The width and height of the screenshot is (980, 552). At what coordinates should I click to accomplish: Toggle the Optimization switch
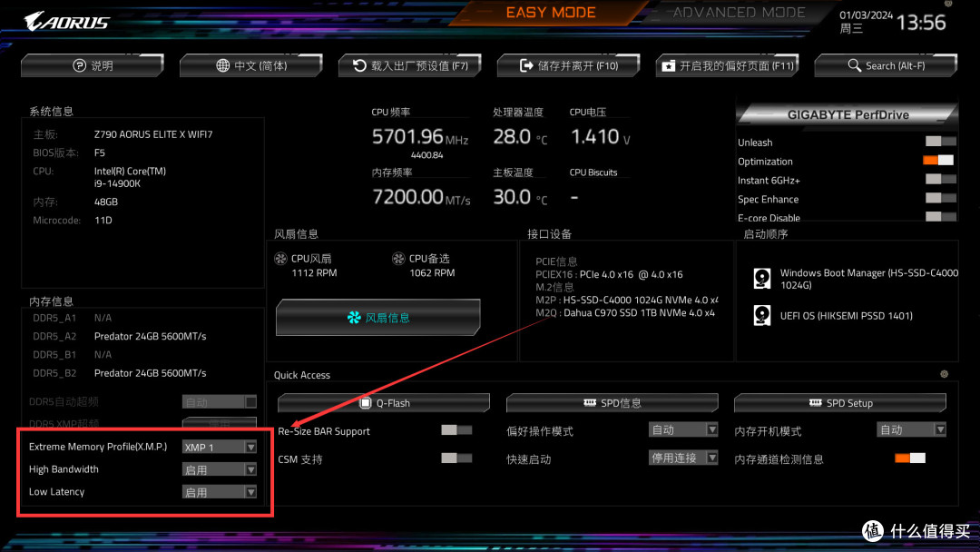coord(939,160)
